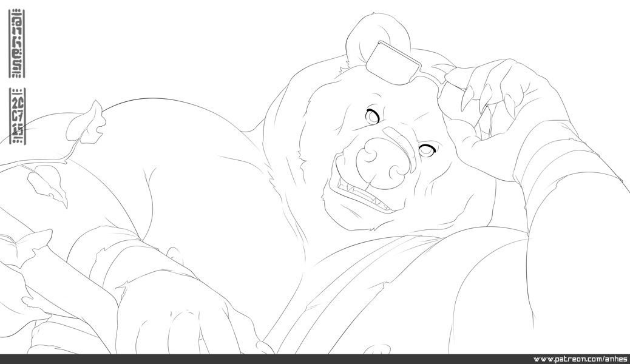Click the dark footer bar at the bottom
630x364 pixels.
[315, 359]
